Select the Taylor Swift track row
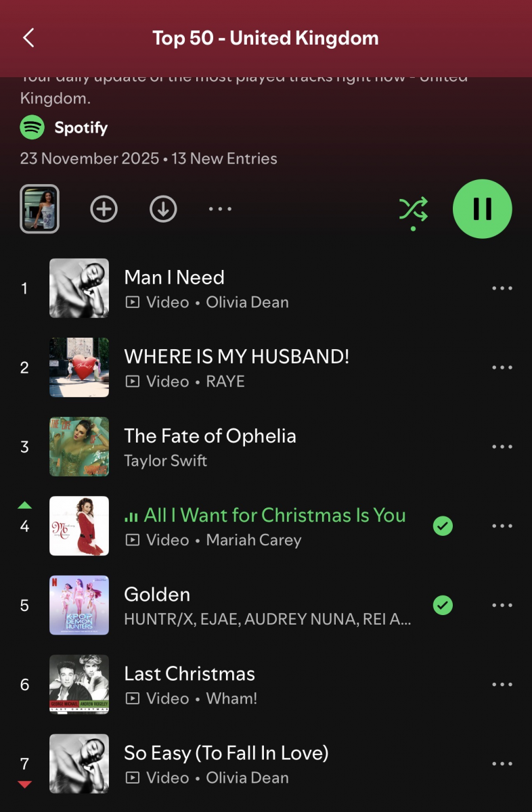 266,447
